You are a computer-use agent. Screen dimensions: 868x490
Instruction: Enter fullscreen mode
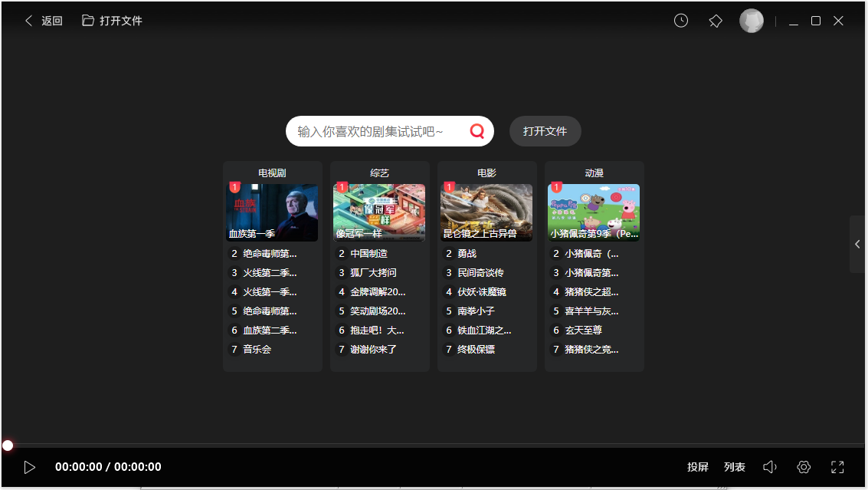pyautogui.click(x=837, y=466)
